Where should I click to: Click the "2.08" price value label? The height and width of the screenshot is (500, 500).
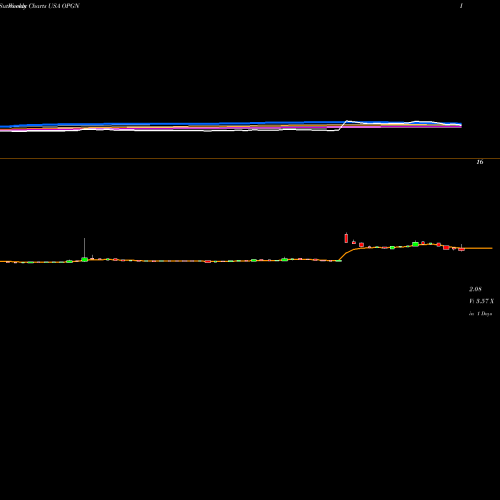(x=475, y=289)
